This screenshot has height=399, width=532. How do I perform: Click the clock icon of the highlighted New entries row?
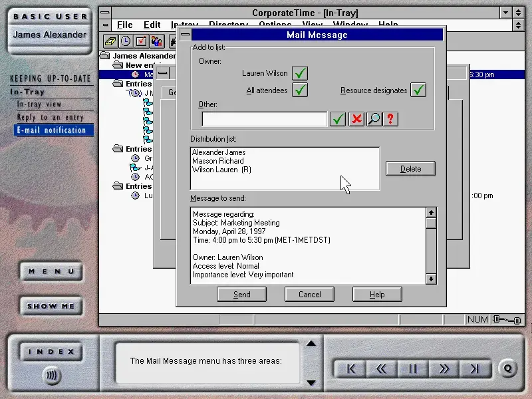coord(136,74)
